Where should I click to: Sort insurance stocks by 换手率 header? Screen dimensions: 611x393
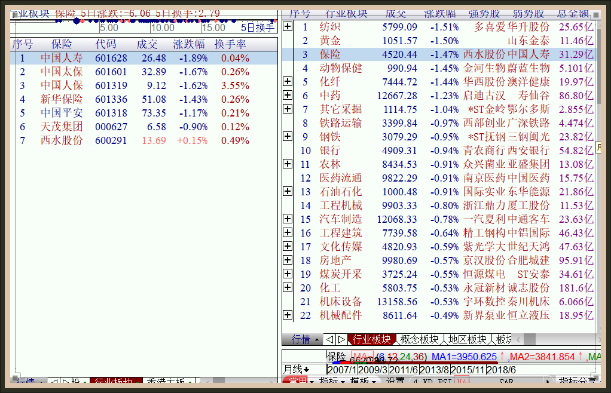click(x=230, y=44)
